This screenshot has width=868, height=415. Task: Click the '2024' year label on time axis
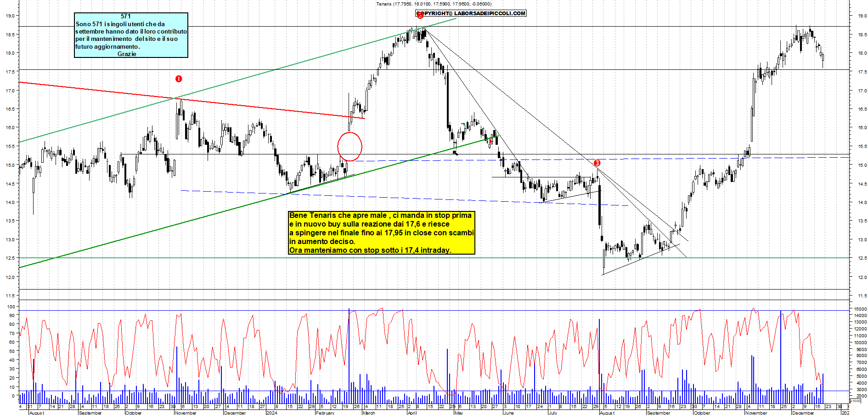point(271,413)
